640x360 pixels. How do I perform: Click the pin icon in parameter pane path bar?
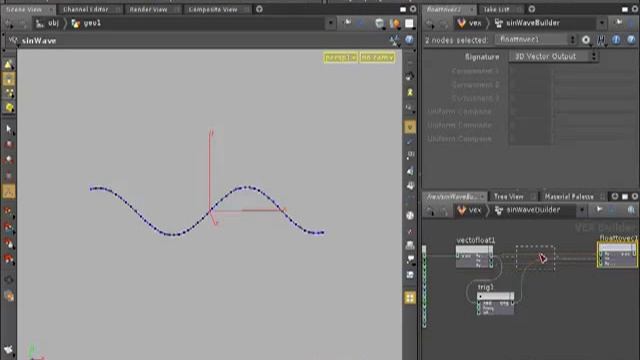coord(620,23)
